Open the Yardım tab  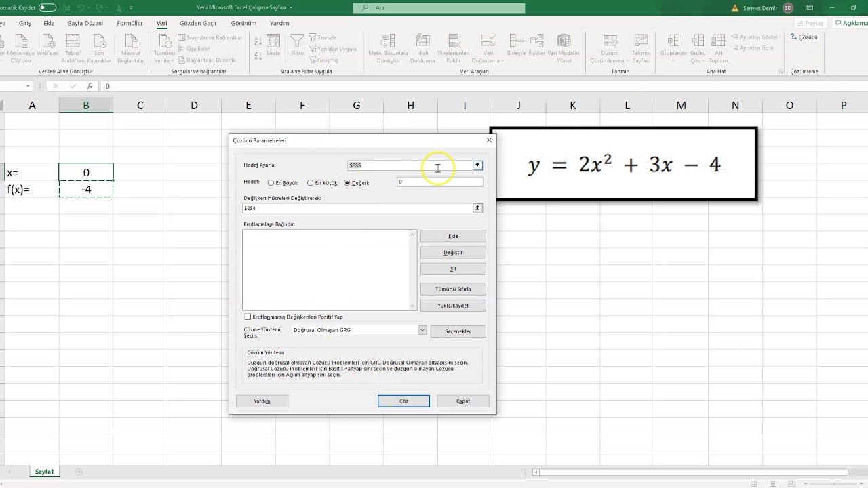[279, 23]
